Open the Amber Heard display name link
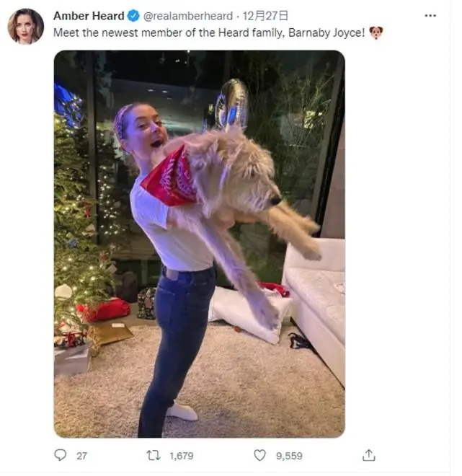The image size is (462, 476). (x=89, y=16)
